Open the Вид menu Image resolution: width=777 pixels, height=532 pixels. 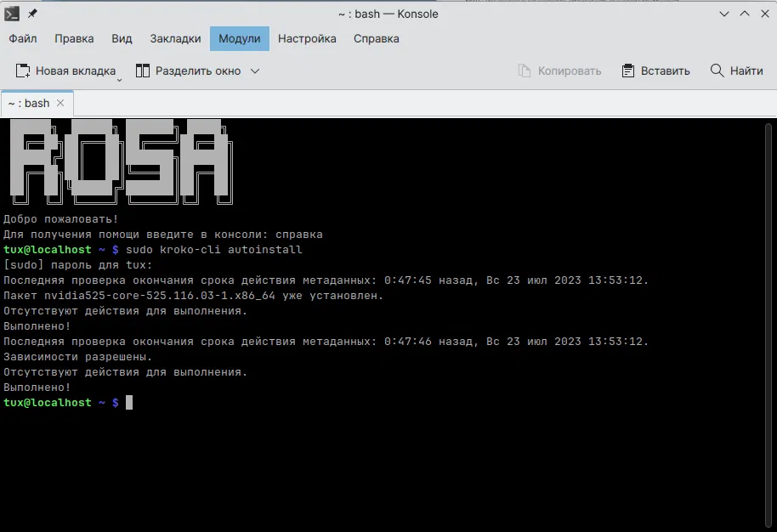(x=122, y=38)
